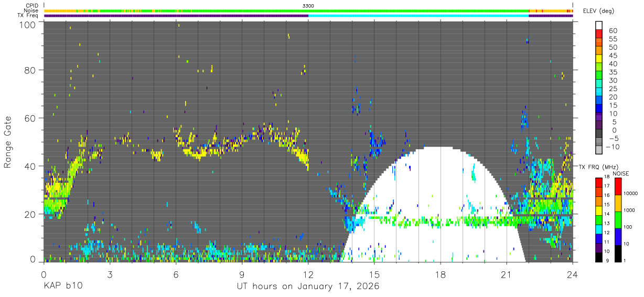Click the 30 label on the elevation colorbar
Screen dimensions: 644x297
[613, 80]
